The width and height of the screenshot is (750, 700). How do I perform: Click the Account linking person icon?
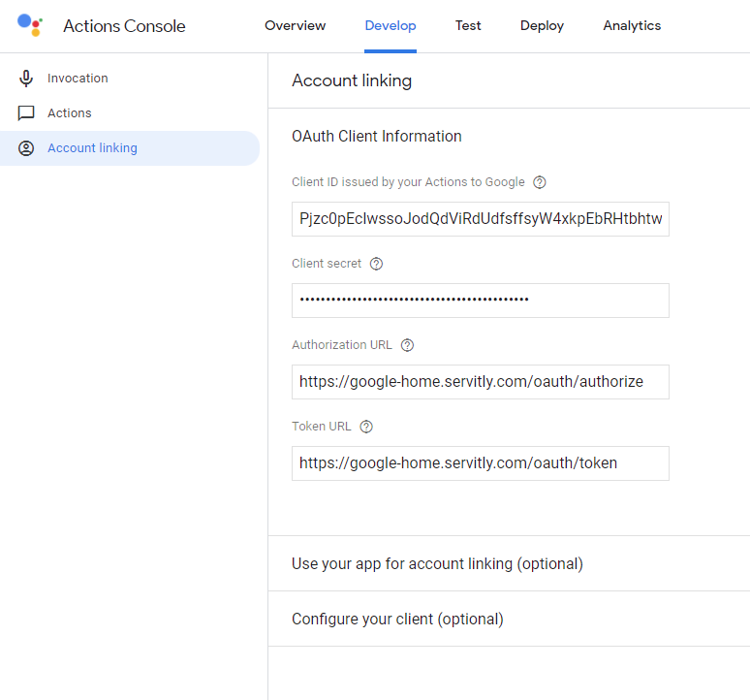26,148
